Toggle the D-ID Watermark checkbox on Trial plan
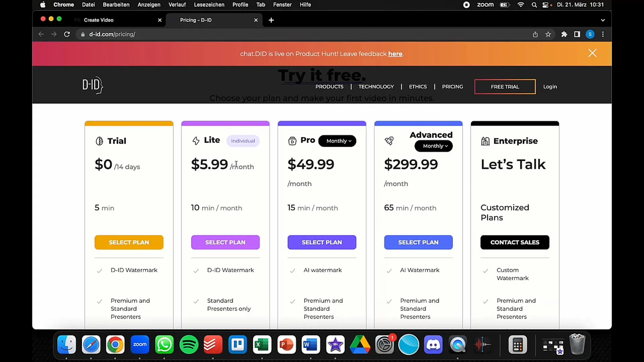644x362 pixels. [x=100, y=270]
